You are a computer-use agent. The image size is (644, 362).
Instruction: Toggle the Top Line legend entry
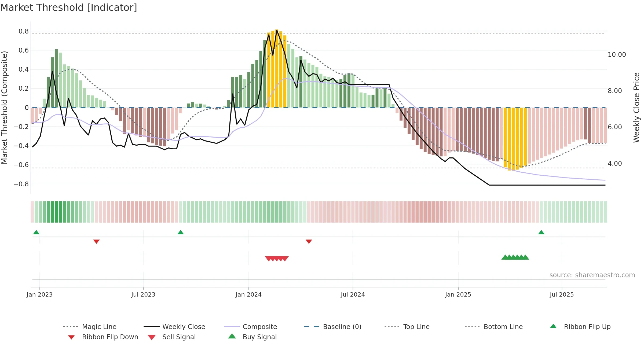point(407,327)
